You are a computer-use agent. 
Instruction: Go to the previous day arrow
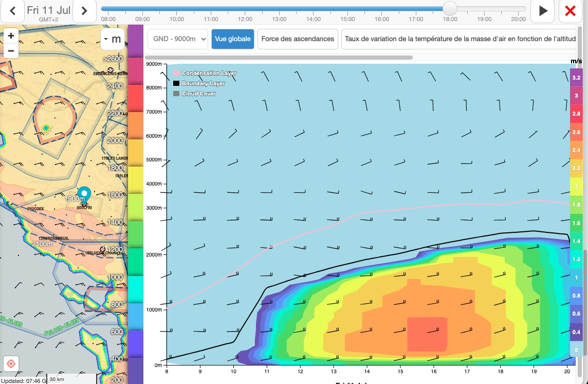pos(13,11)
